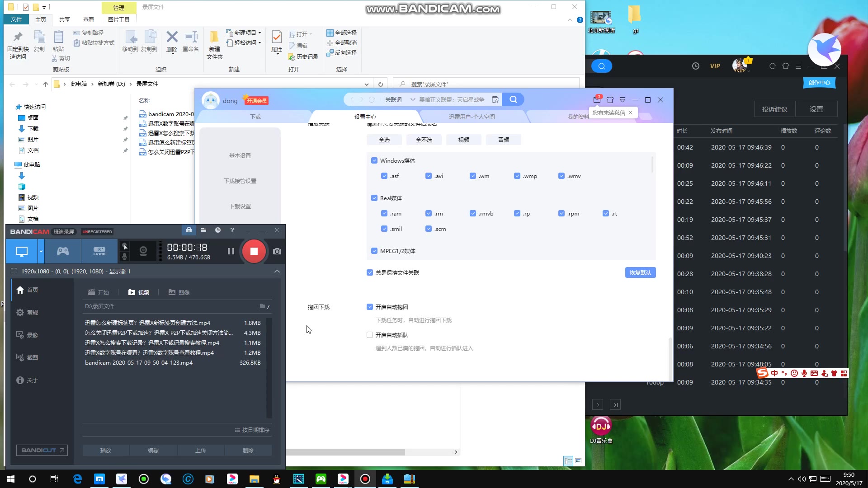Open Bandicam 常规 settings
868x488 pixels.
click(x=28, y=312)
